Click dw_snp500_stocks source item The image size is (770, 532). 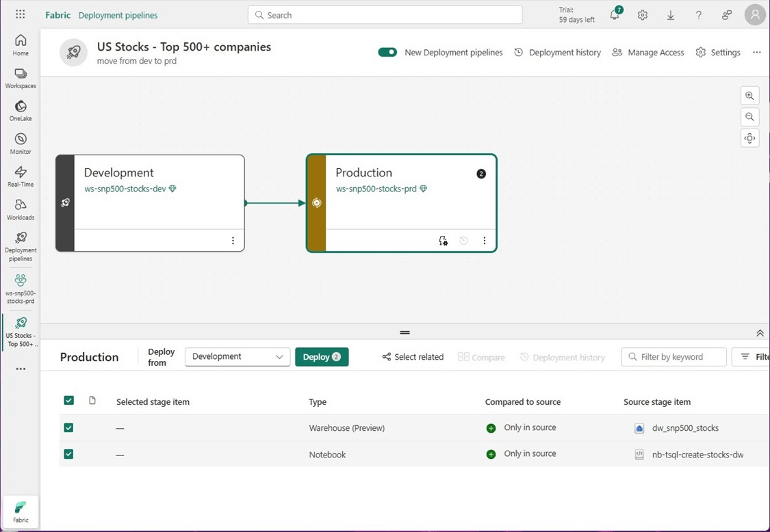(685, 428)
